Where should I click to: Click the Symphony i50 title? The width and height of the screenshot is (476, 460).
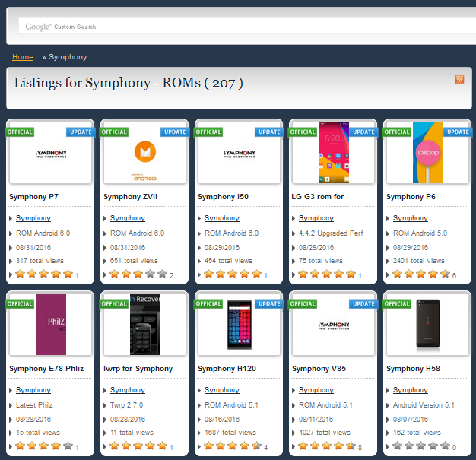[x=223, y=197]
